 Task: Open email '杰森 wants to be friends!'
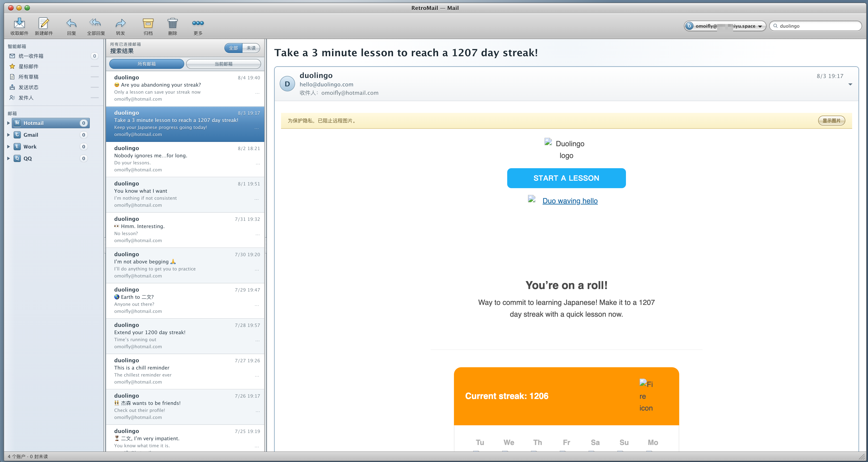click(x=185, y=407)
